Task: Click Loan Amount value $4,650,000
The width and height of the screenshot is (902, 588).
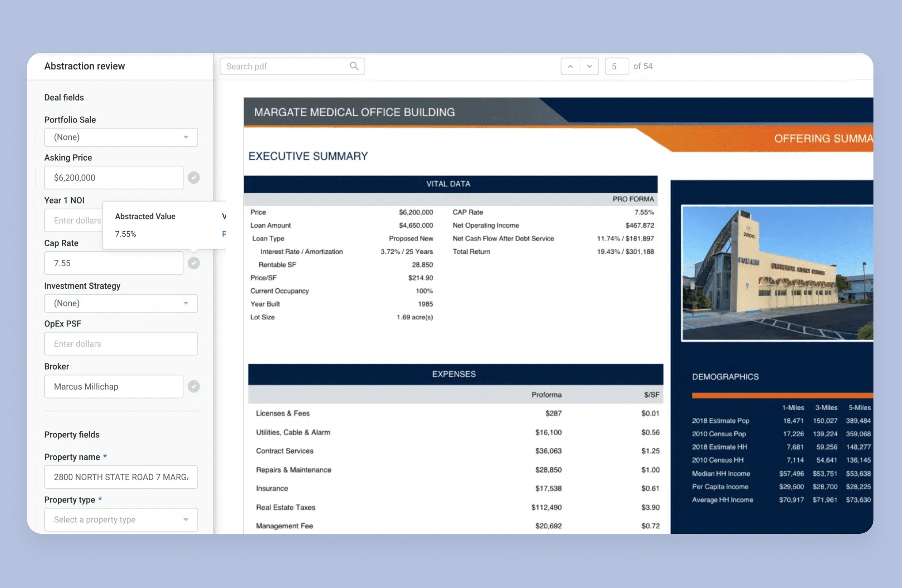Action: pyautogui.click(x=416, y=225)
